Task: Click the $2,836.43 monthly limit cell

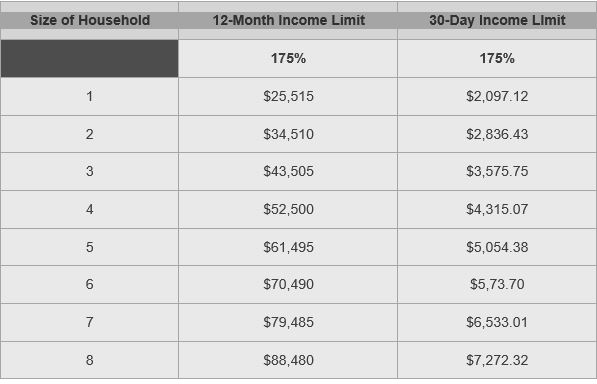Action: (x=497, y=134)
